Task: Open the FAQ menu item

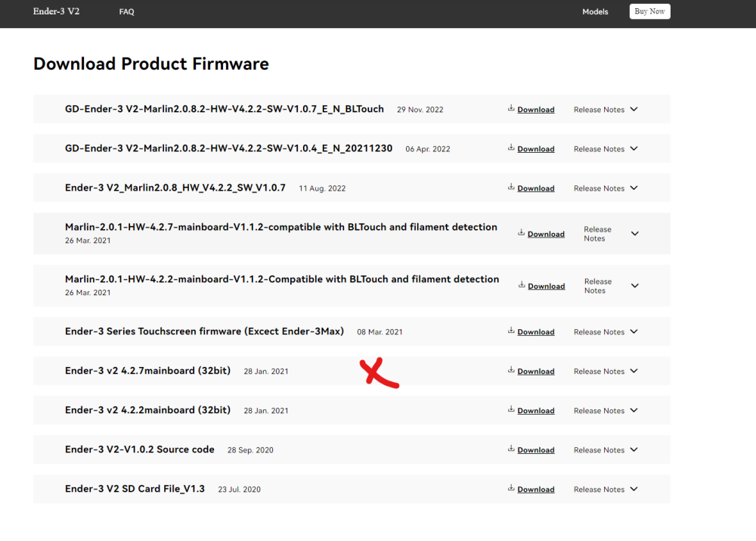Action: [126, 12]
